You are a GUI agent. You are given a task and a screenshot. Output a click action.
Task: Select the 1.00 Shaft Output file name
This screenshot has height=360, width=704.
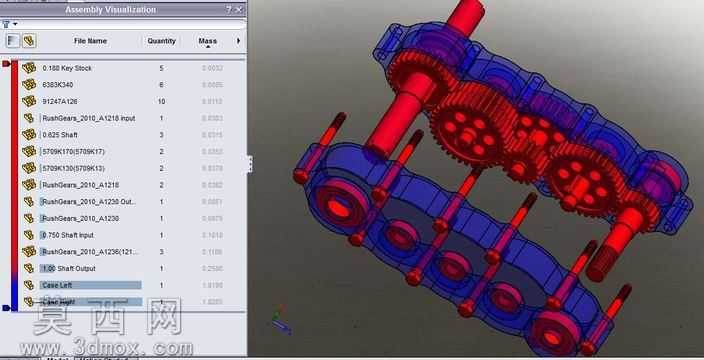tap(69, 268)
